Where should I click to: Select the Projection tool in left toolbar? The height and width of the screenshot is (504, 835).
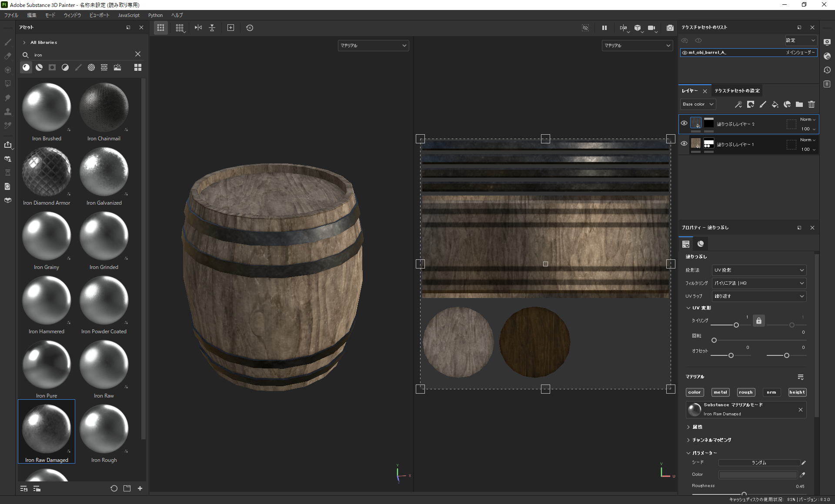(x=8, y=70)
